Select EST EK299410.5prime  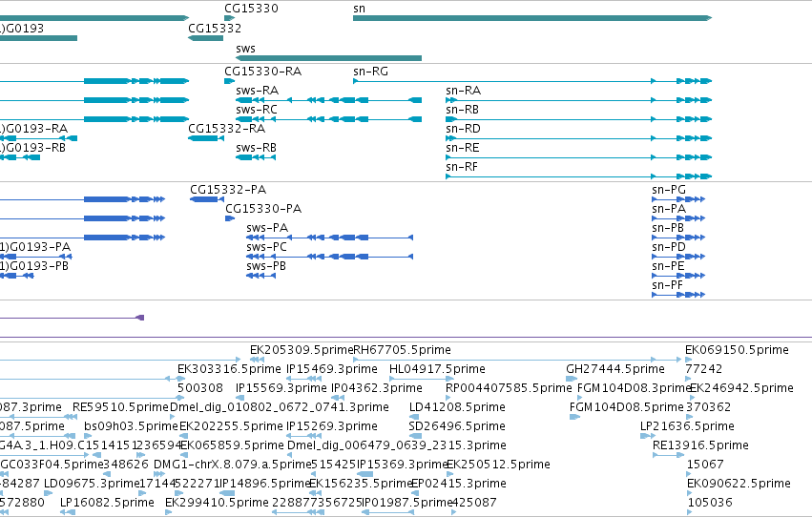tap(168, 513)
